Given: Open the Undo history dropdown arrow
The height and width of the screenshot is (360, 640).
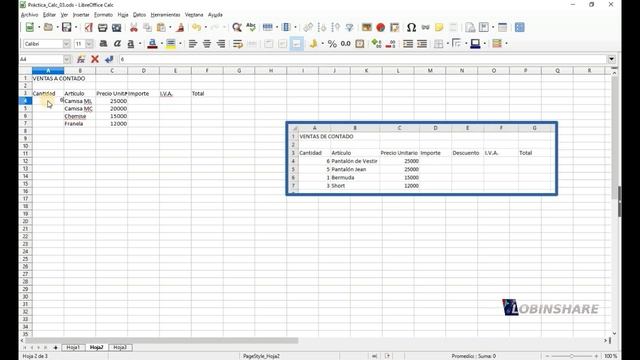Looking at the screenshot, I should click(205, 27).
